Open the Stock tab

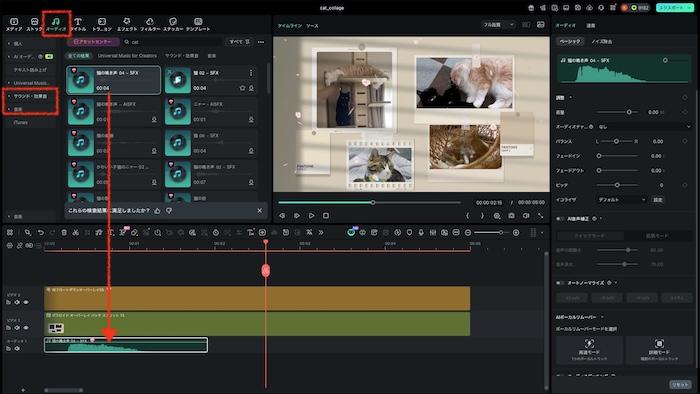pos(34,24)
